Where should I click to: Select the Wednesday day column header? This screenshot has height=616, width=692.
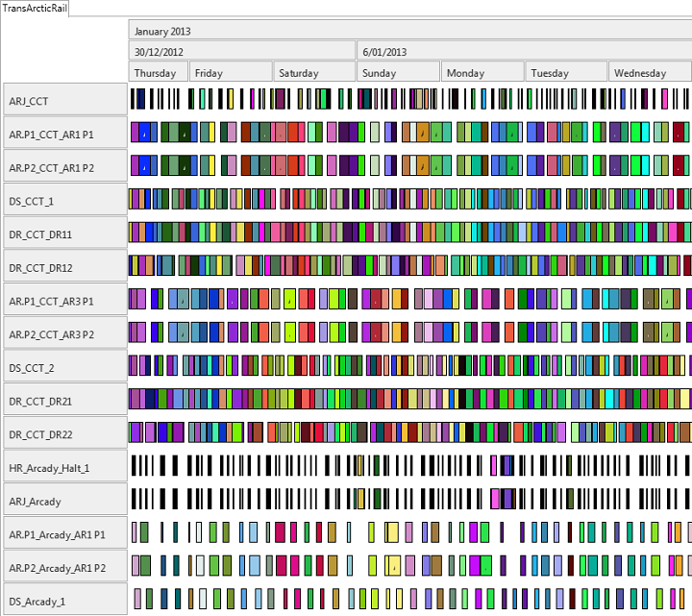pyautogui.click(x=649, y=73)
